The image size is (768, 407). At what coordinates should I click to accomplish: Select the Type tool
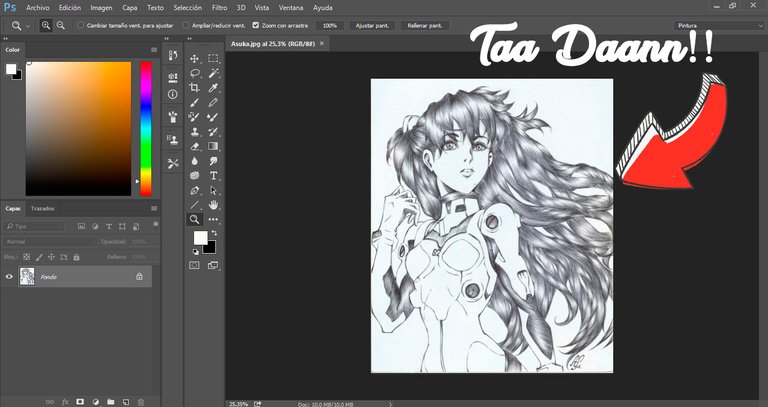(x=213, y=175)
